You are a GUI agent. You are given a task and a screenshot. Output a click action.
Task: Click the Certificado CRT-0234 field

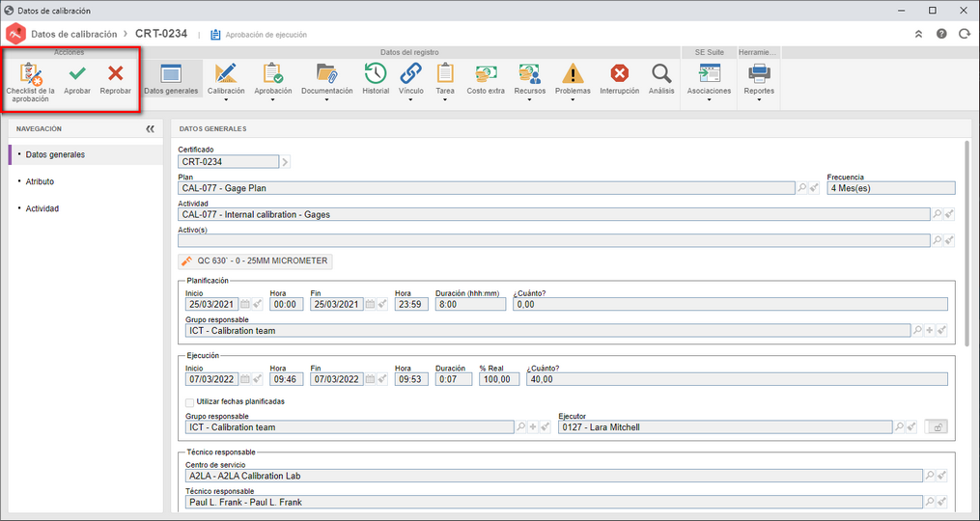[228, 162]
